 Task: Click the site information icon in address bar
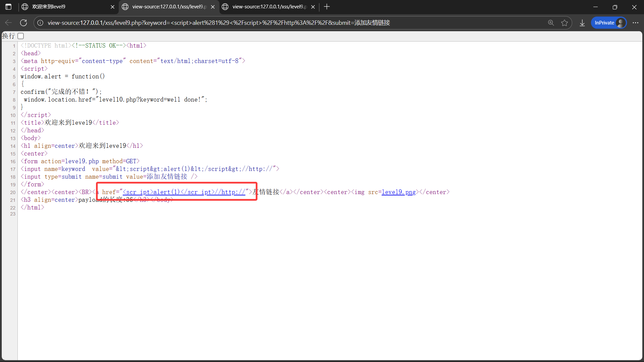click(40, 23)
